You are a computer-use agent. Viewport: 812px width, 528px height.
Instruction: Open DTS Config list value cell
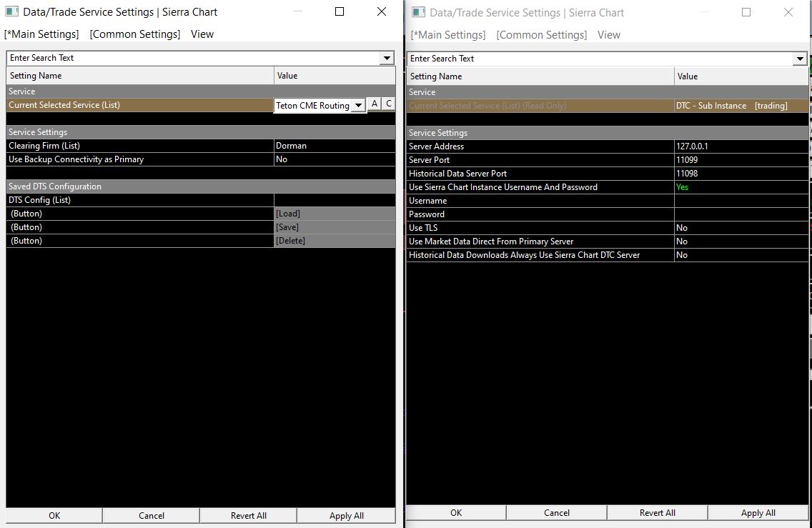[x=335, y=200]
